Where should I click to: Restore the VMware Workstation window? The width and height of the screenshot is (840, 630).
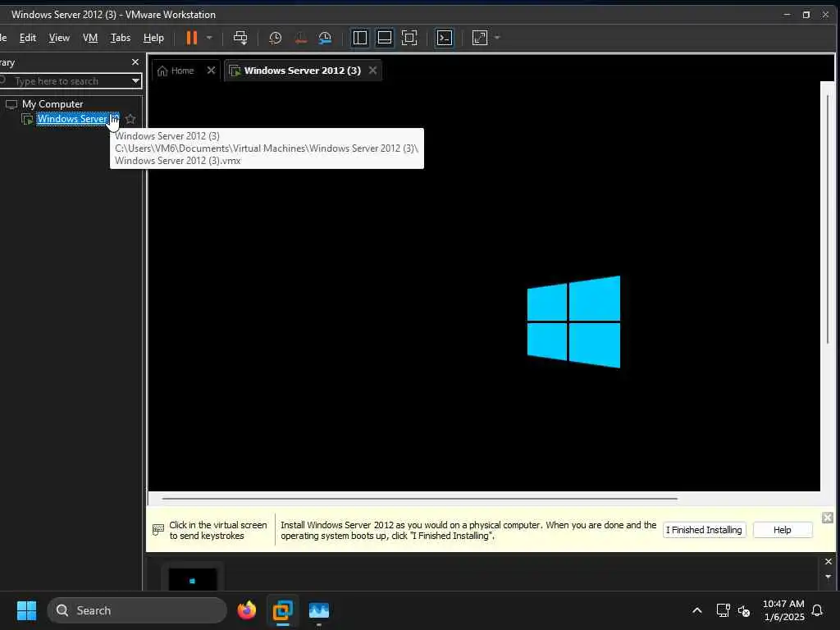tap(806, 15)
